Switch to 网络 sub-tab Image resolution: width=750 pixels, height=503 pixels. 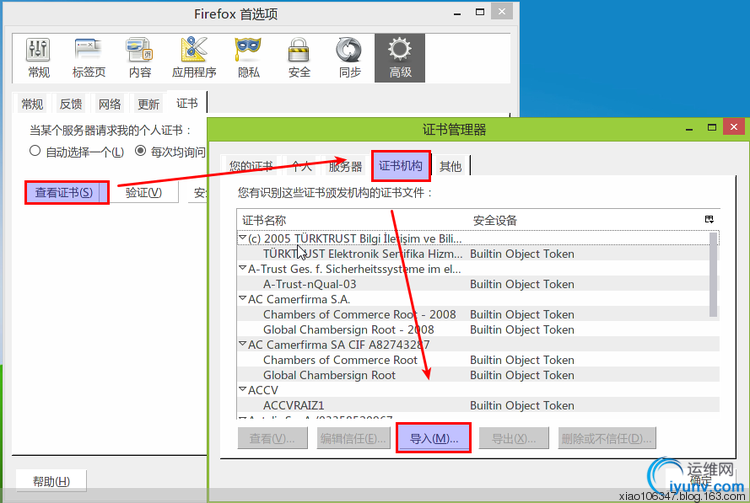[x=110, y=104]
